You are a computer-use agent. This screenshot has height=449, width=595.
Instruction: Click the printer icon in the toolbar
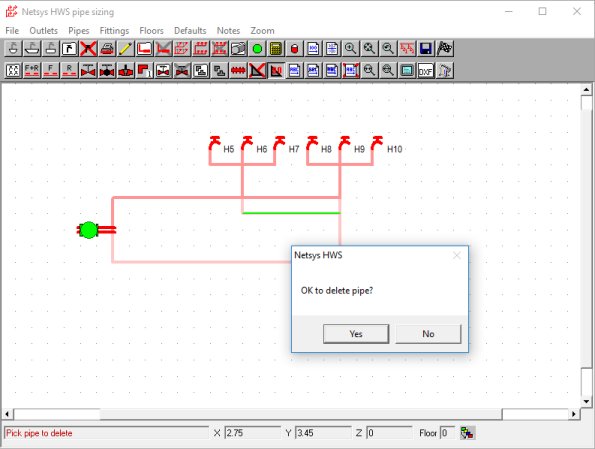[107, 49]
